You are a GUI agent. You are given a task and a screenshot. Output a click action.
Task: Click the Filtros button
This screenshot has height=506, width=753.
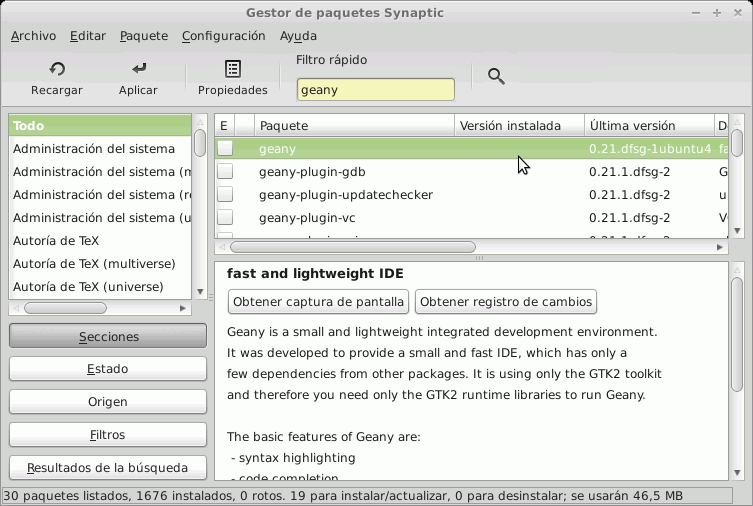pyautogui.click(x=108, y=434)
